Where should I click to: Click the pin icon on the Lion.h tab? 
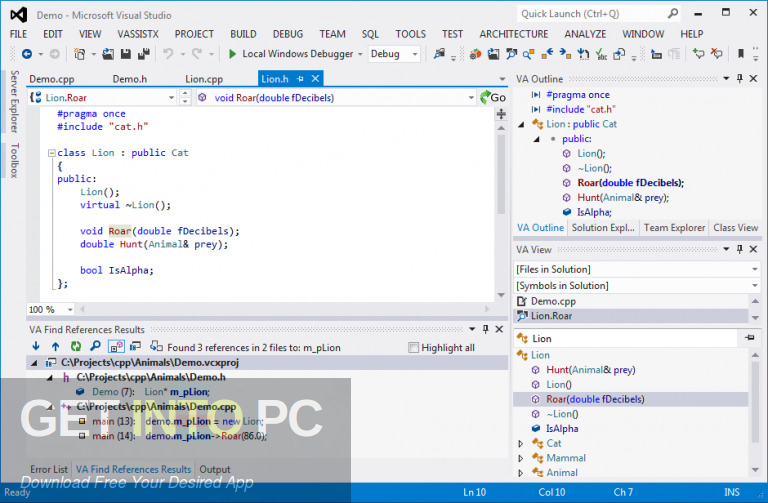[300, 79]
